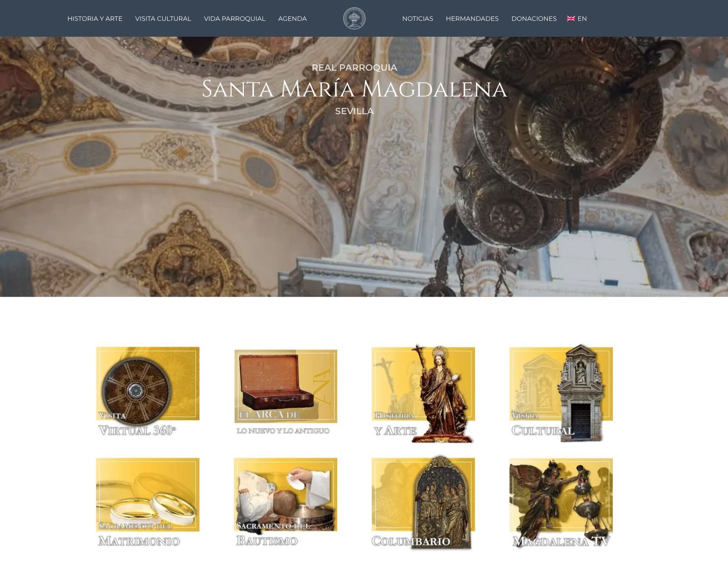Navigate to the Agenda page
This screenshot has height=581, width=728.
pyautogui.click(x=292, y=19)
